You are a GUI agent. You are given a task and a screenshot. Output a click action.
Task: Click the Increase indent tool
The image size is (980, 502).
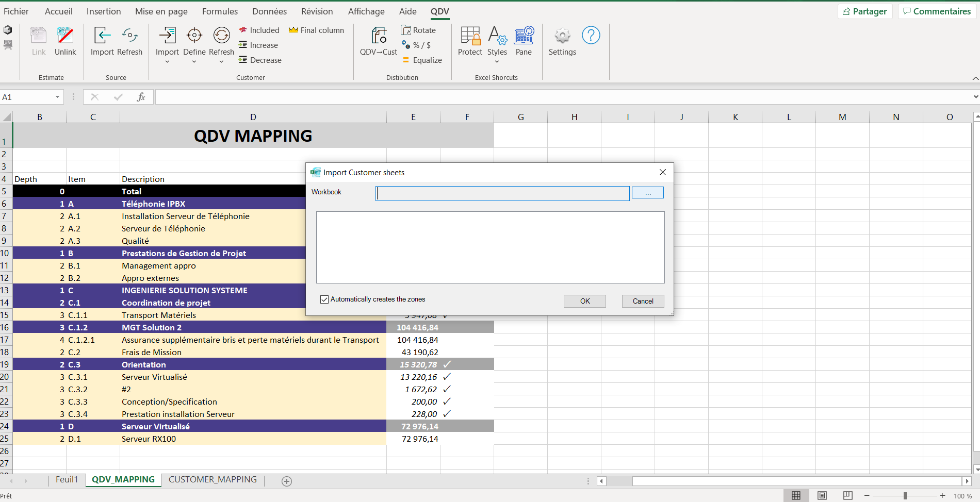258,45
